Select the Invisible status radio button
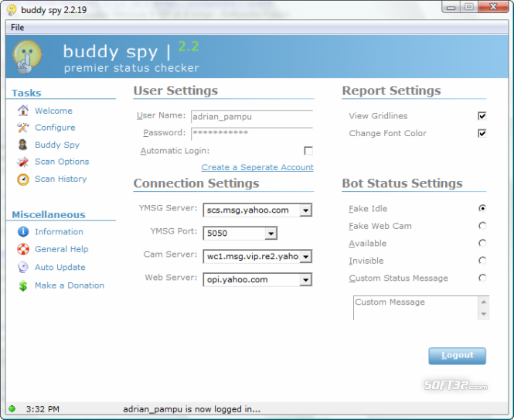The height and width of the screenshot is (420, 514). point(482,261)
